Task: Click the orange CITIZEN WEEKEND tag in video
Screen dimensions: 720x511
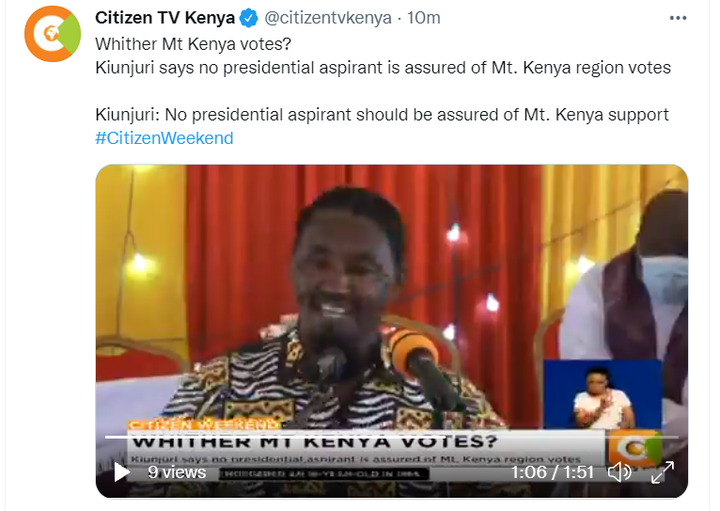Action: 202,425
